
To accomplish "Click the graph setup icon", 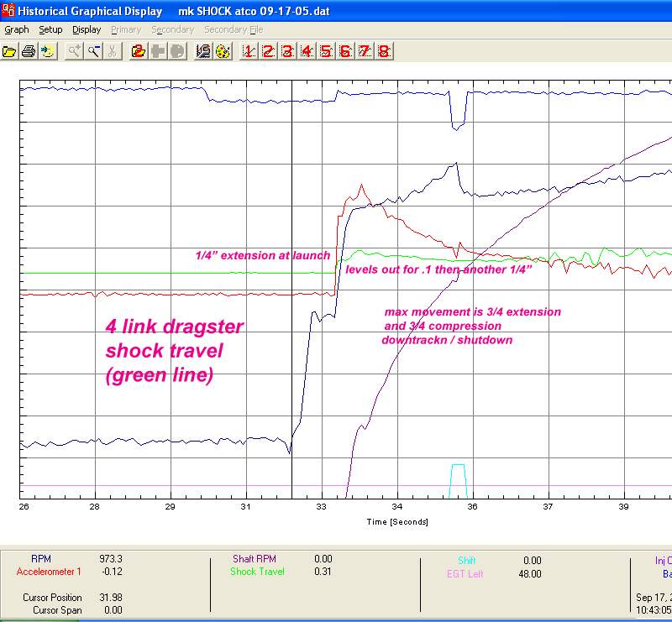I will point(202,51).
